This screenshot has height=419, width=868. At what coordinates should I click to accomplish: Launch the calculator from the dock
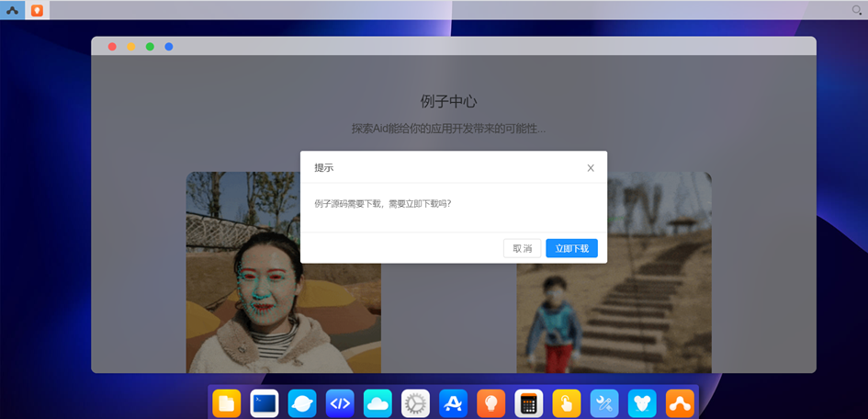click(529, 403)
